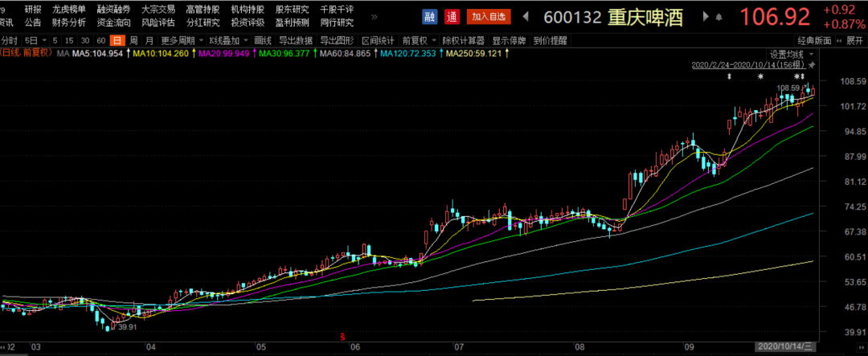
Task: Expand the panel via 展开
Action: point(854,40)
